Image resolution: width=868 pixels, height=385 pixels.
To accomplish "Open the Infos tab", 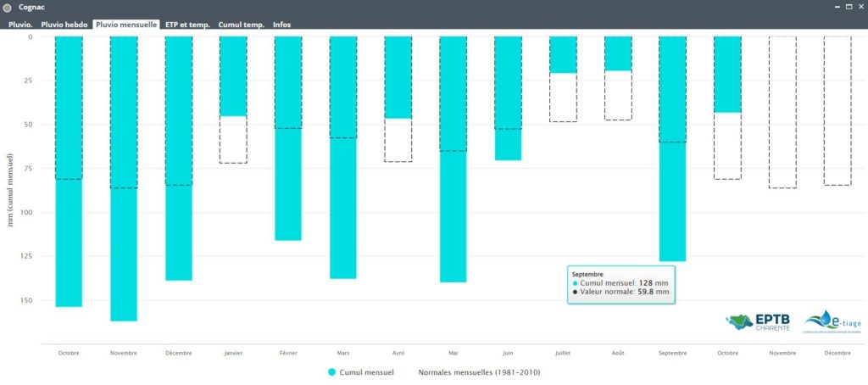I will [x=281, y=25].
